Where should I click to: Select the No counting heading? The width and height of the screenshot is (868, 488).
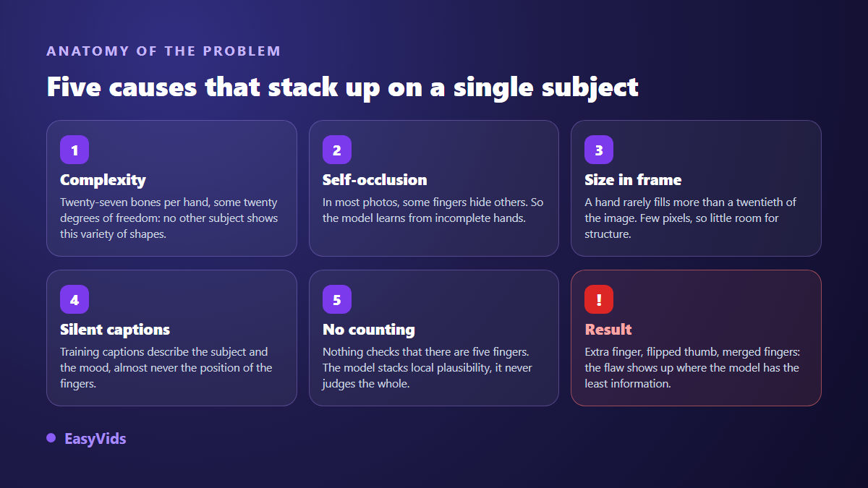point(369,330)
